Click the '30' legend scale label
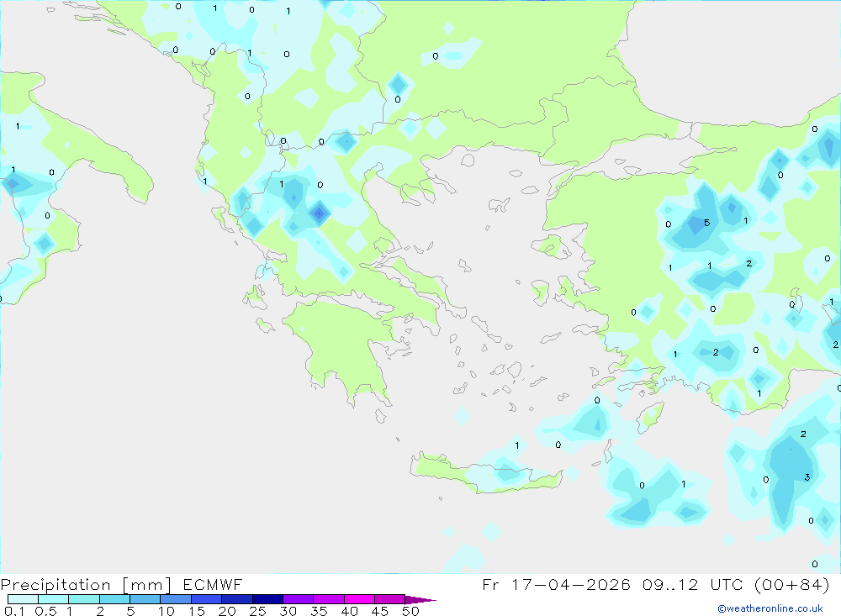Image resolution: width=841 pixels, height=616 pixels. [288, 611]
